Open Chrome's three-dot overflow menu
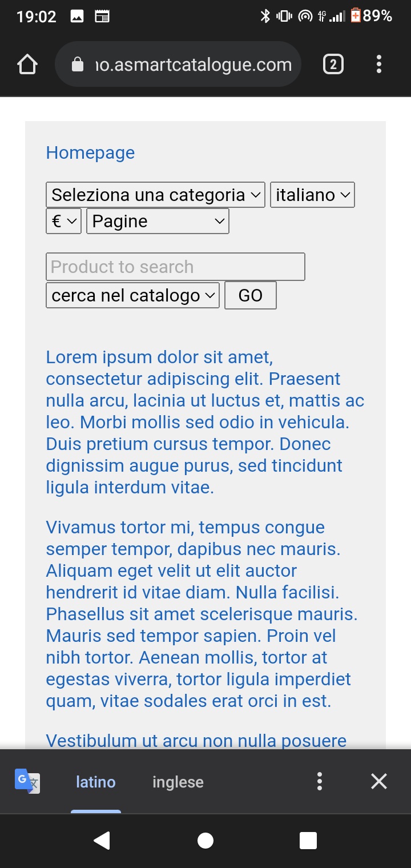This screenshot has height=868, width=411. [x=378, y=65]
